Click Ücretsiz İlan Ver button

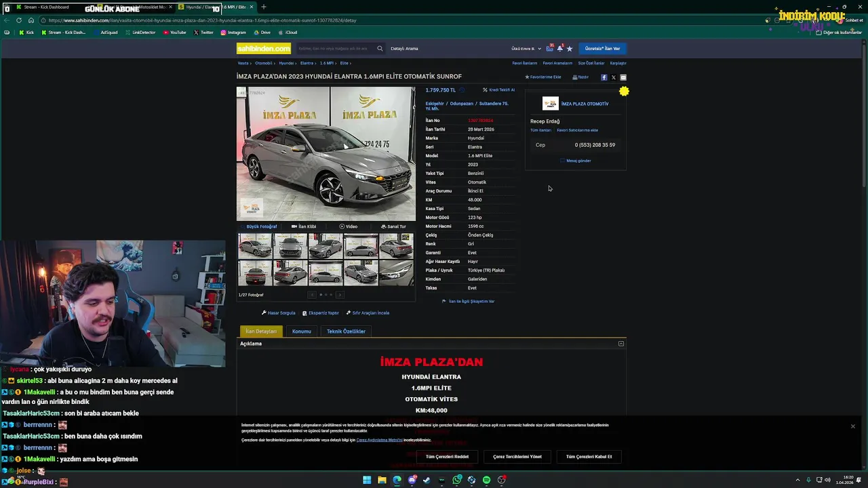tap(602, 48)
